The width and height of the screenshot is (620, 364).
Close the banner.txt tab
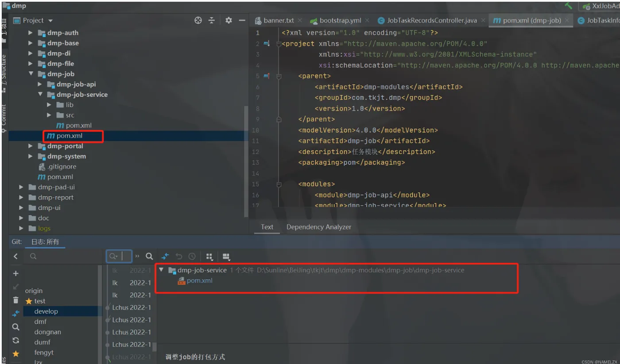point(300,20)
